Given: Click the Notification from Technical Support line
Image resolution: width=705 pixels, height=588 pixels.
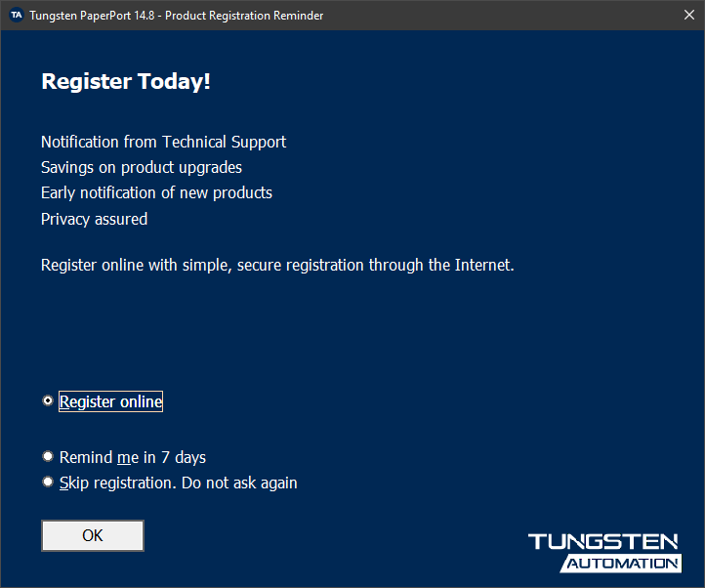Looking at the screenshot, I should [163, 142].
